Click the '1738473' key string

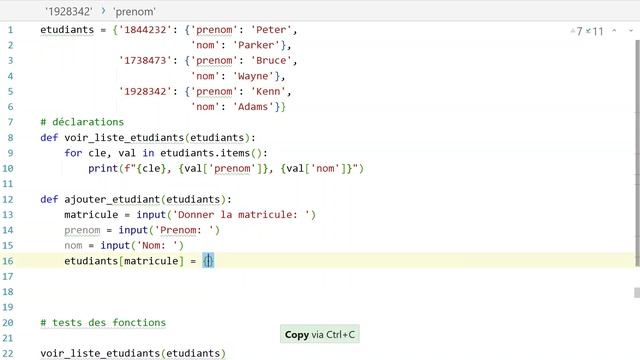[145, 60]
